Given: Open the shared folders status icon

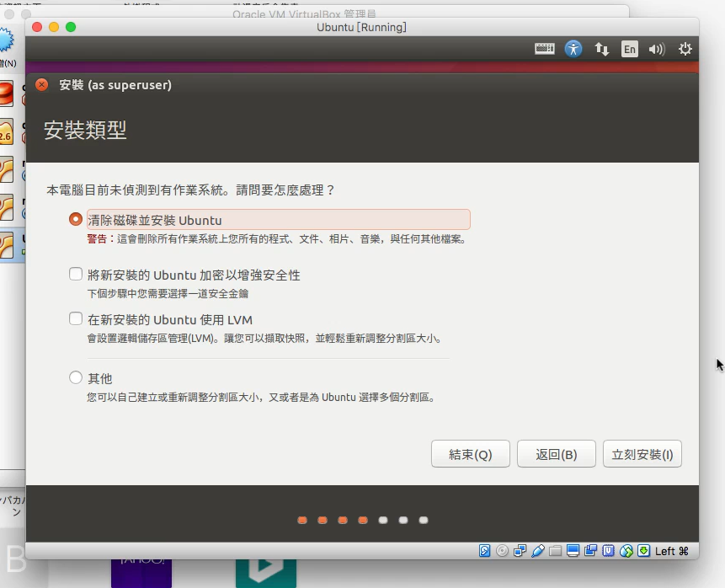Looking at the screenshot, I should pos(555,551).
